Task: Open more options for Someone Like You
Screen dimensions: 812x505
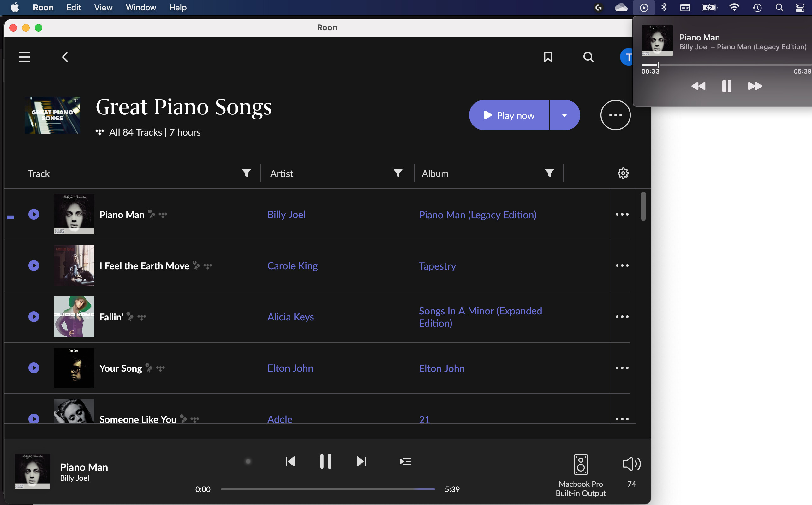Action: 622,418
